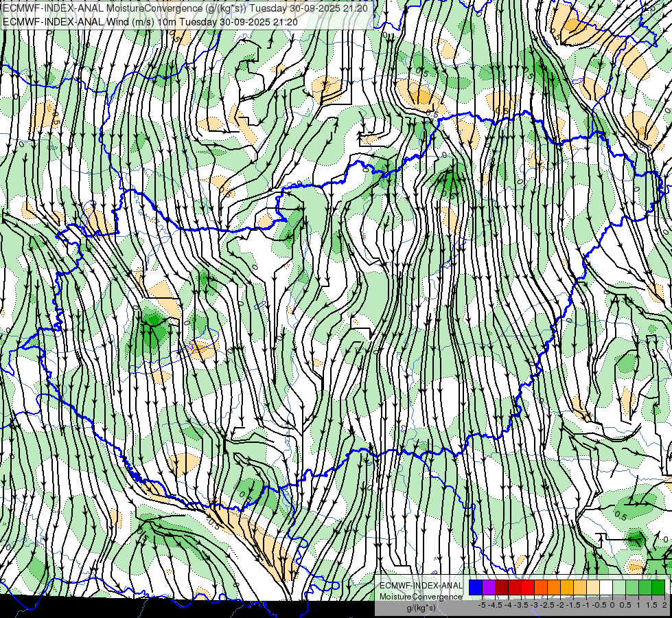Click the 2 tick label at legend's end
The height and width of the screenshot is (618, 672).
click(x=664, y=605)
